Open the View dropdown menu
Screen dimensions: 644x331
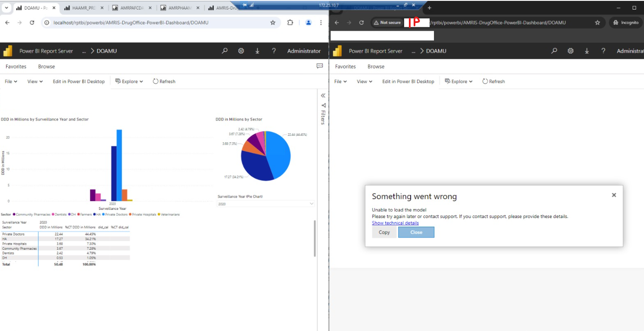tap(33, 81)
